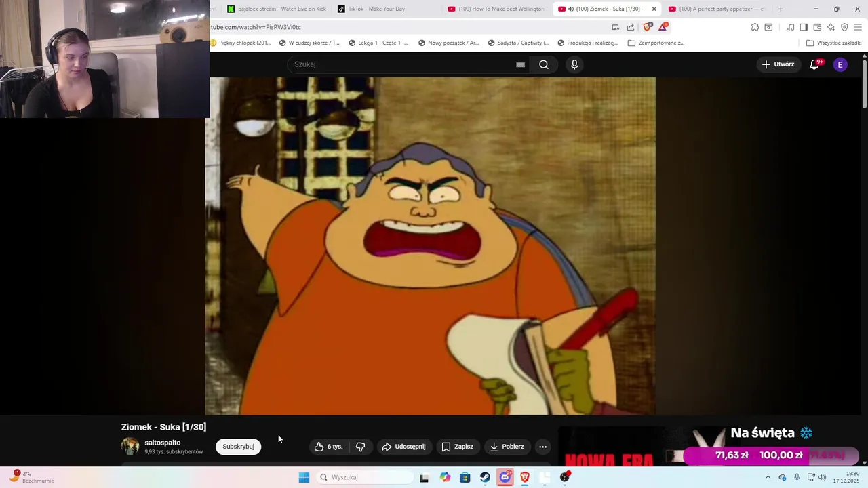Viewport: 868px width, 488px height.
Task: Dislike the video with thumbs down
Action: [x=361, y=447]
